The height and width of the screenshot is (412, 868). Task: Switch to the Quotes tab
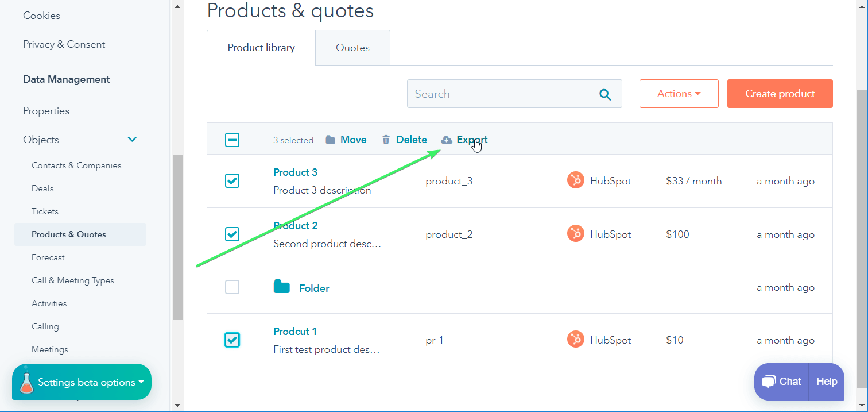tap(352, 47)
